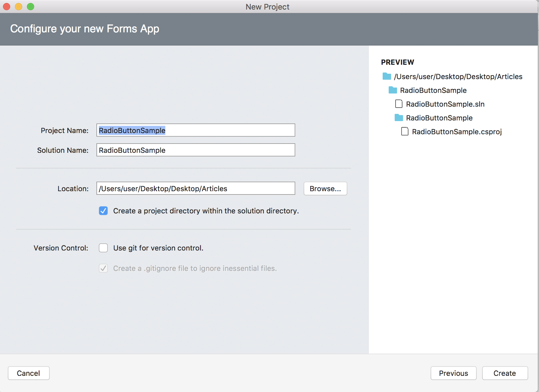This screenshot has height=392, width=539.
Task: Open the Browse dialog for Location
Action: pyautogui.click(x=325, y=188)
